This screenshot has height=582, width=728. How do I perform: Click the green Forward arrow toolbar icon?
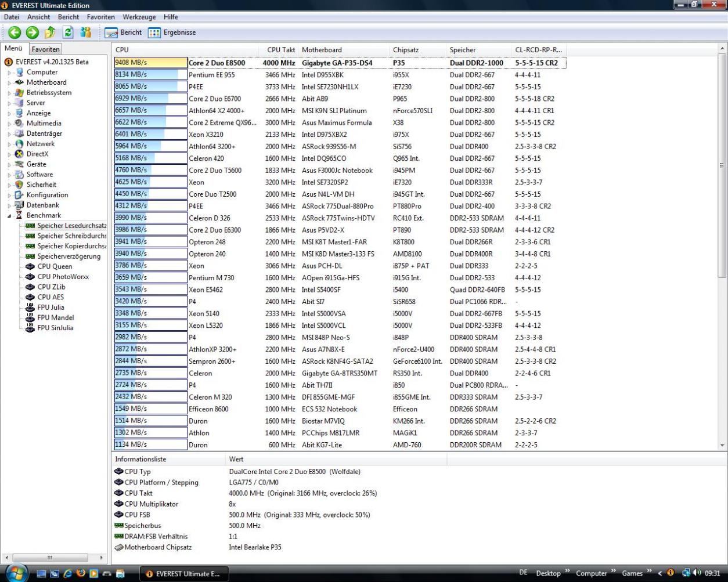click(32, 33)
